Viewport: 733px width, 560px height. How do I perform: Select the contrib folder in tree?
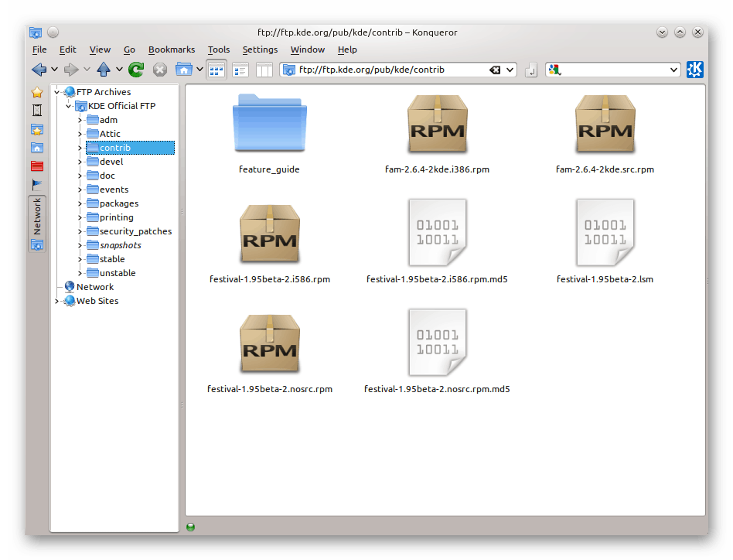click(130, 148)
